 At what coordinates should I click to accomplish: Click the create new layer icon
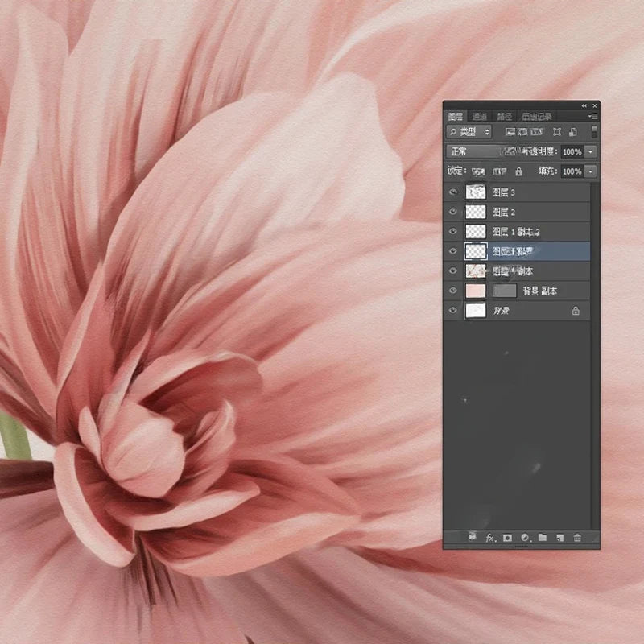click(559, 538)
